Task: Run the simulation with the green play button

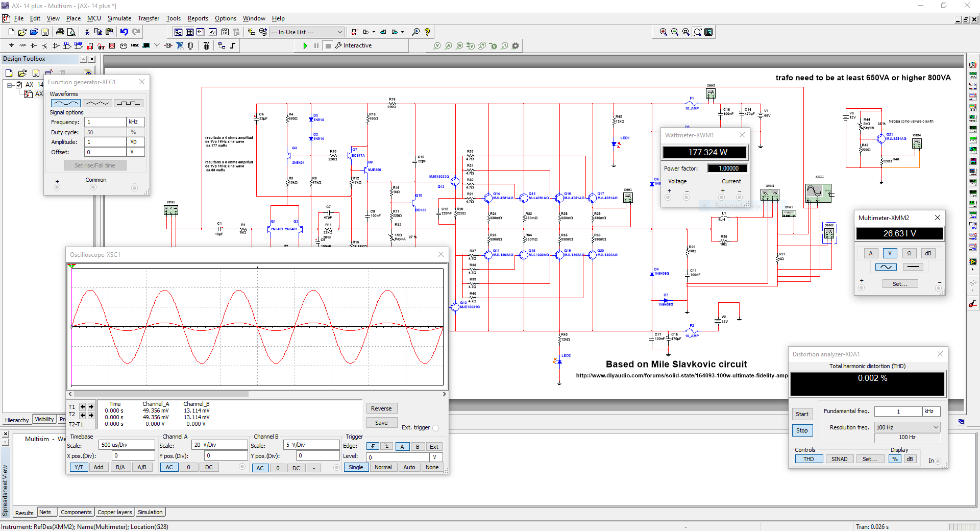Action: click(305, 46)
